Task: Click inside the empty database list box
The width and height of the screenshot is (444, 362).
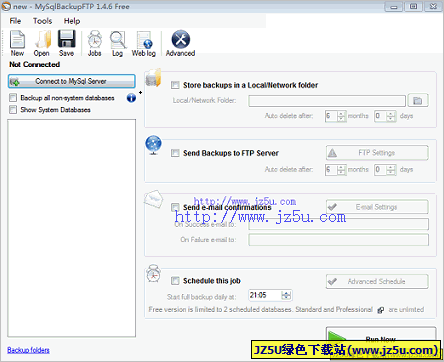Action: (x=72, y=228)
